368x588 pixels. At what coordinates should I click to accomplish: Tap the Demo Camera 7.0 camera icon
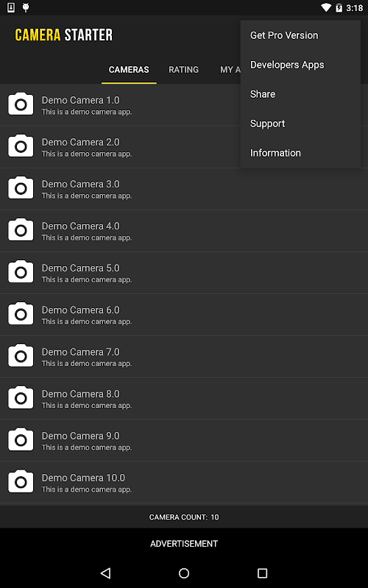(21, 356)
